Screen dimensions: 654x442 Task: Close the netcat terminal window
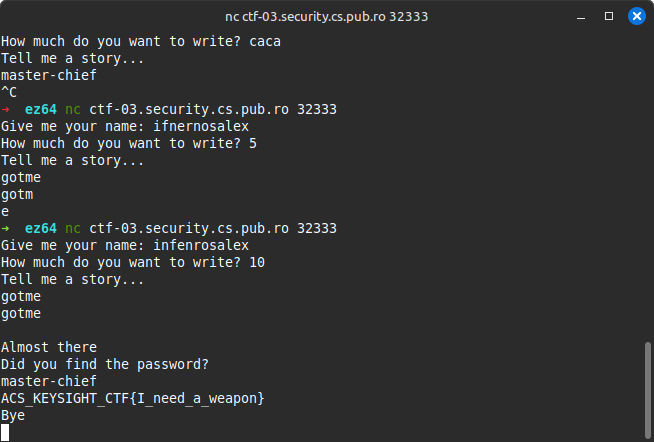pyautogui.click(x=636, y=16)
